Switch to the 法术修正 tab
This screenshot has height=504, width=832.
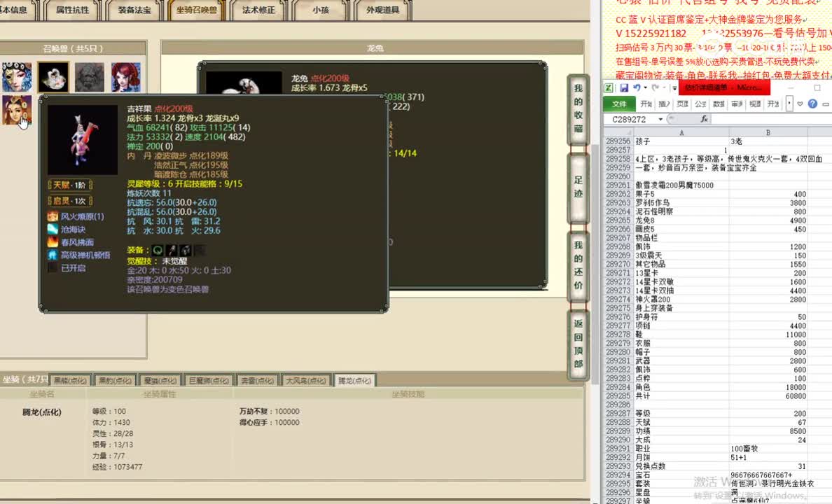257,10
